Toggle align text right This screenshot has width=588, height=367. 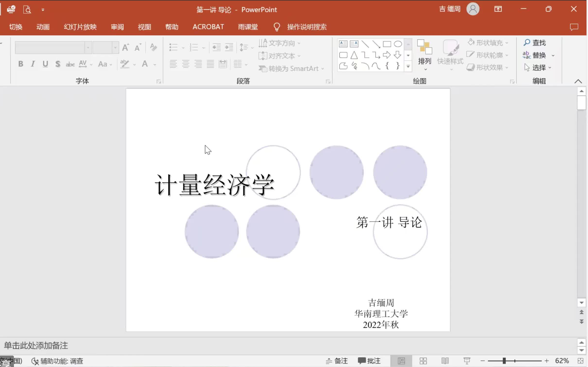[x=198, y=64]
